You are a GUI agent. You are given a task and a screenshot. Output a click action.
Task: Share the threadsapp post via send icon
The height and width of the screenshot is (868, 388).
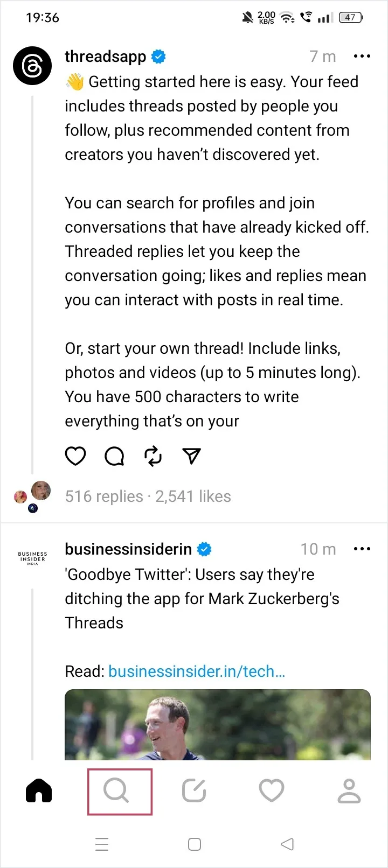pos(192,456)
